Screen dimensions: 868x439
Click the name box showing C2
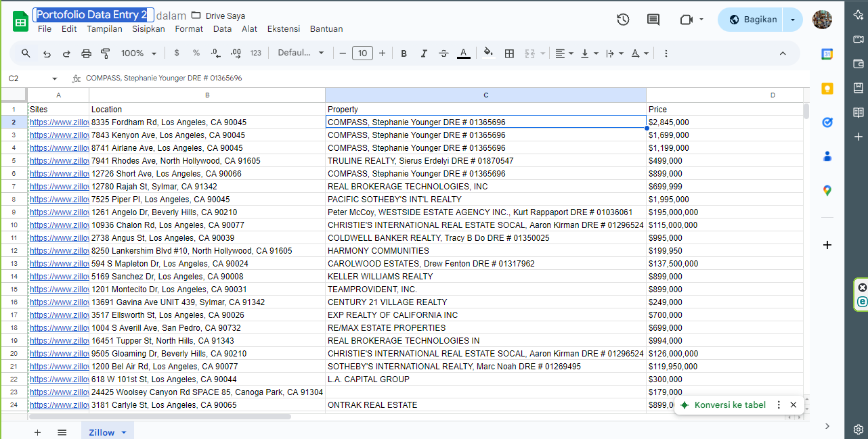coord(32,78)
